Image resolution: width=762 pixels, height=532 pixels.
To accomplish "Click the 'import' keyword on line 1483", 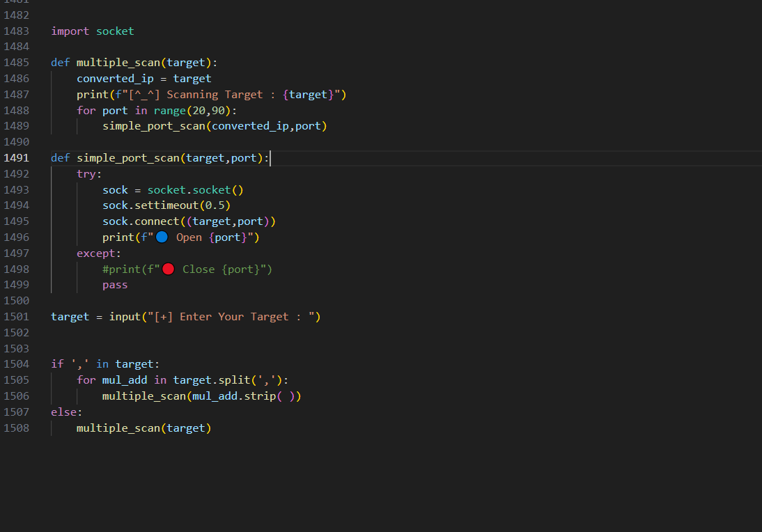I will pyautogui.click(x=70, y=31).
